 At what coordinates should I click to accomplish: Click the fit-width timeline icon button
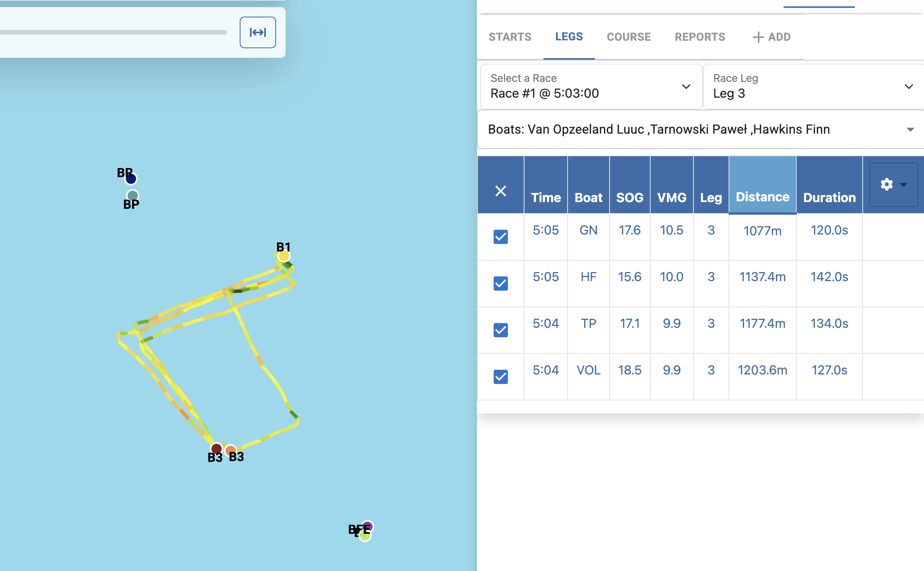tap(258, 32)
